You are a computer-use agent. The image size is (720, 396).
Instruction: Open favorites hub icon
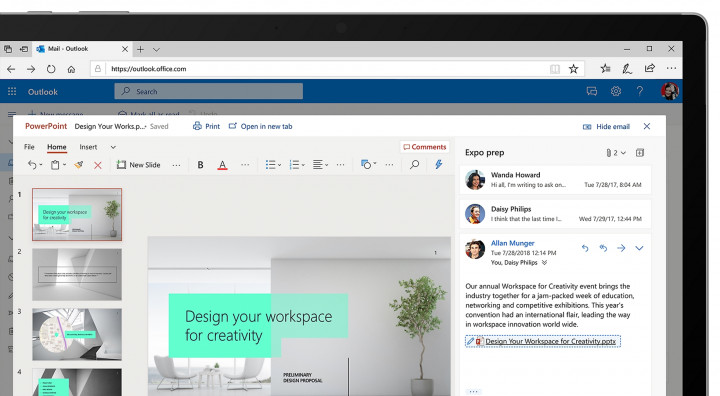605,68
